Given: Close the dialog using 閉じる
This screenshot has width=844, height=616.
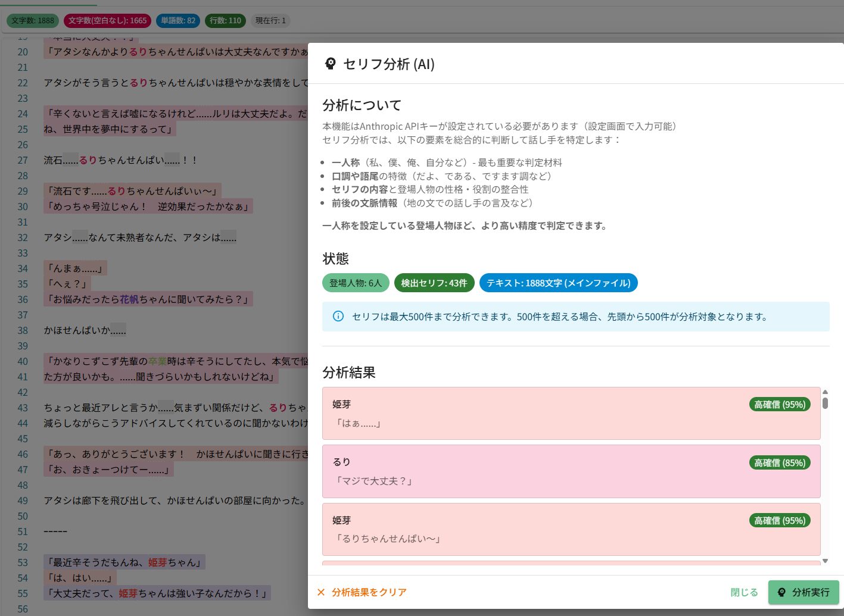Looking at the screenshot, I should coord(744,592).
